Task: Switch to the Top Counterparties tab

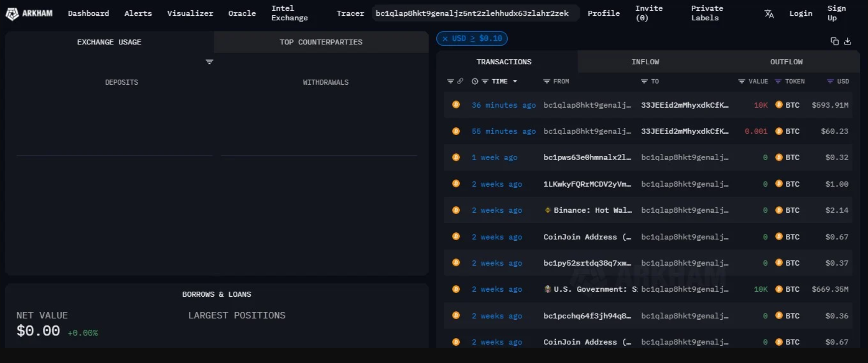Action: coord(321,42)
